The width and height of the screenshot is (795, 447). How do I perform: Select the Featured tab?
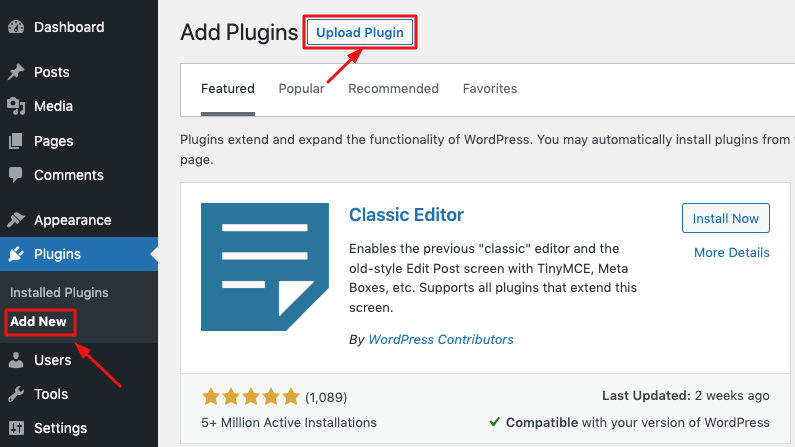(228, 89)
